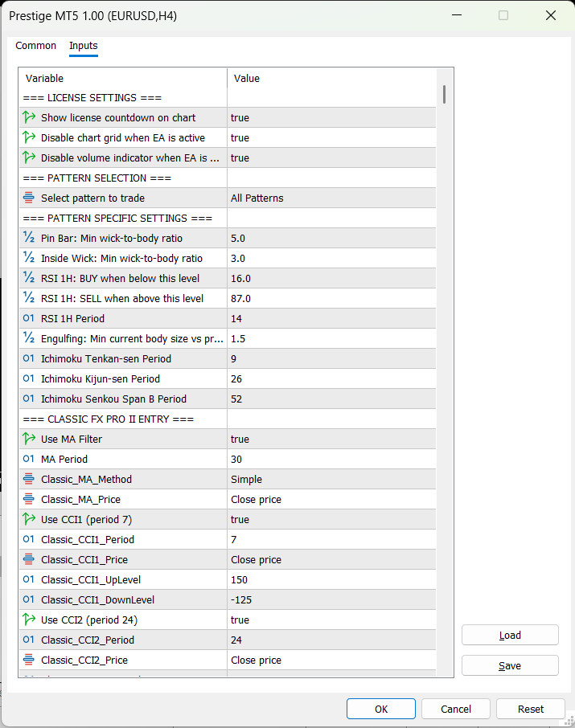Toggle the Disable chart grid true value
Screen dimensions: 575x728
click(x=331, y=137)
